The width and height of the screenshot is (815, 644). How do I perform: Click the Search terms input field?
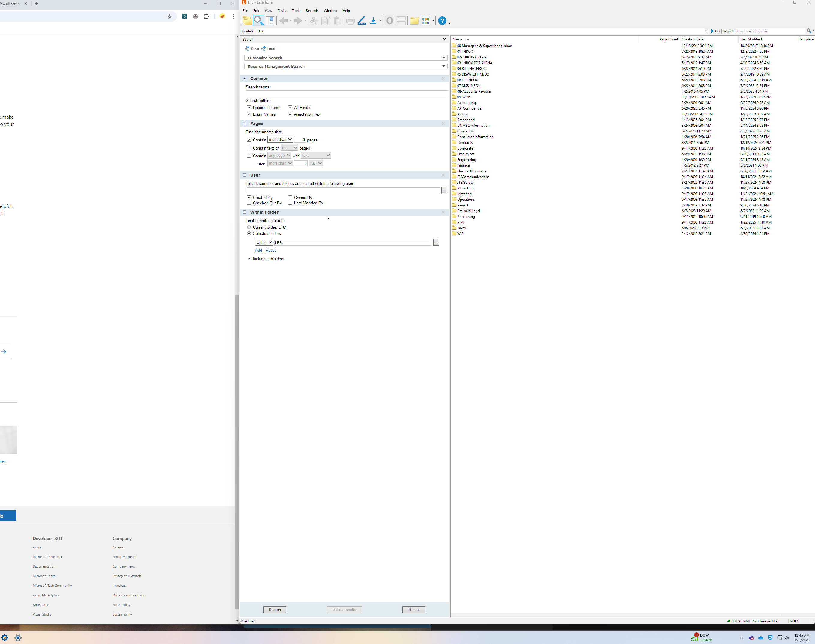(x=346, y=93)
